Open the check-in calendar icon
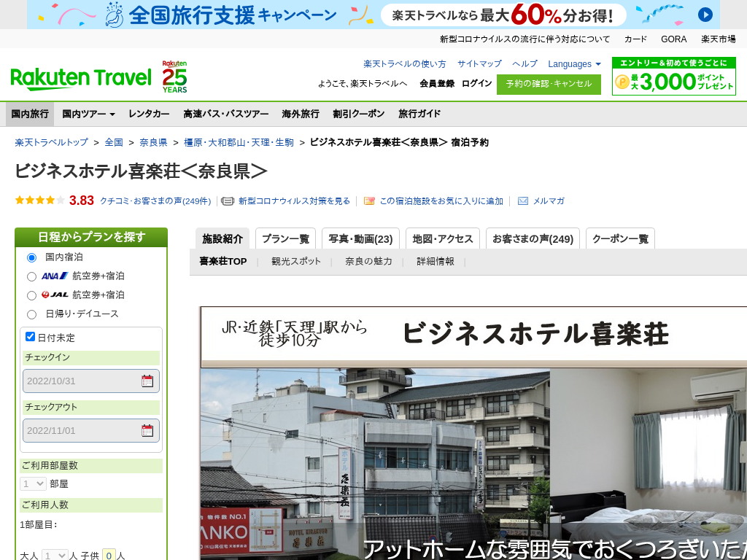This screenshot has width=747, height=560. coord(147,381)
